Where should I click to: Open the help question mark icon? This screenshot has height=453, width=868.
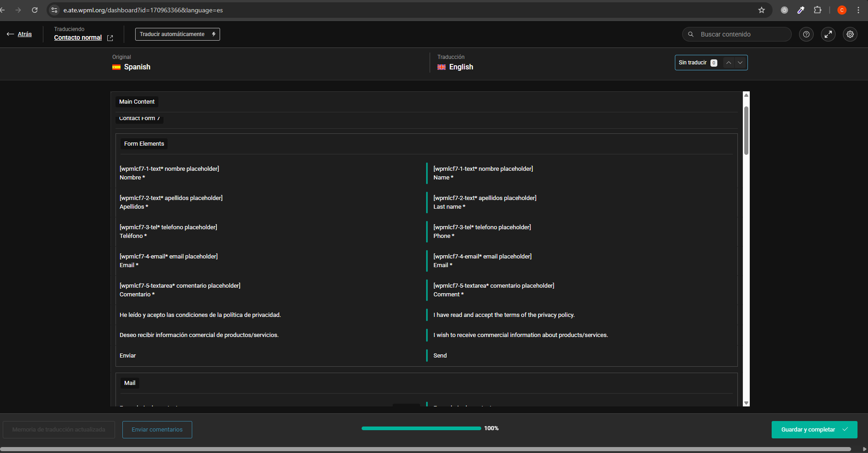click(806, 34)
